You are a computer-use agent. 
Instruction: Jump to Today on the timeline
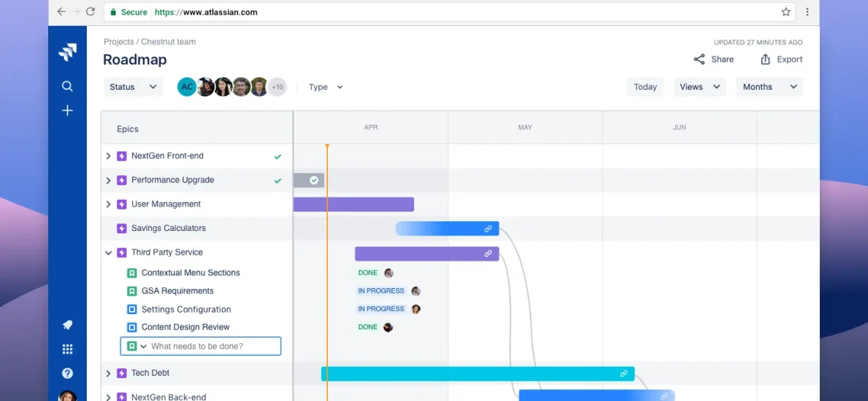tap(645, 87)
